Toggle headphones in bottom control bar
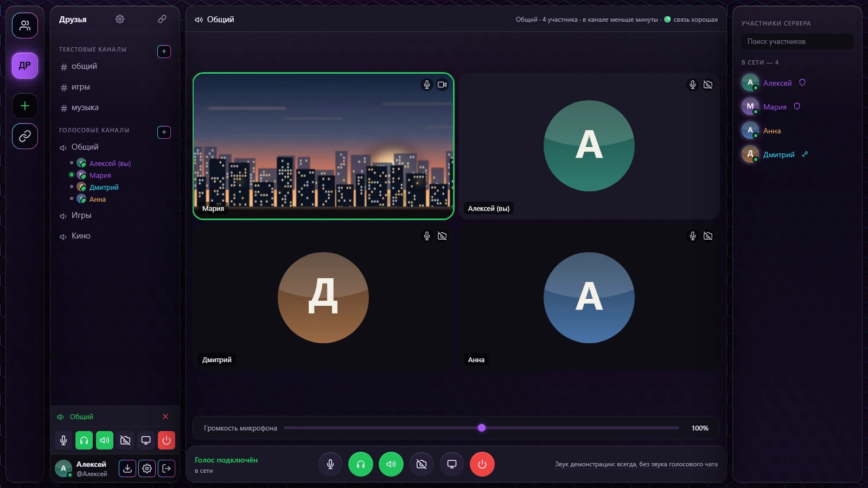 point(361,464)
